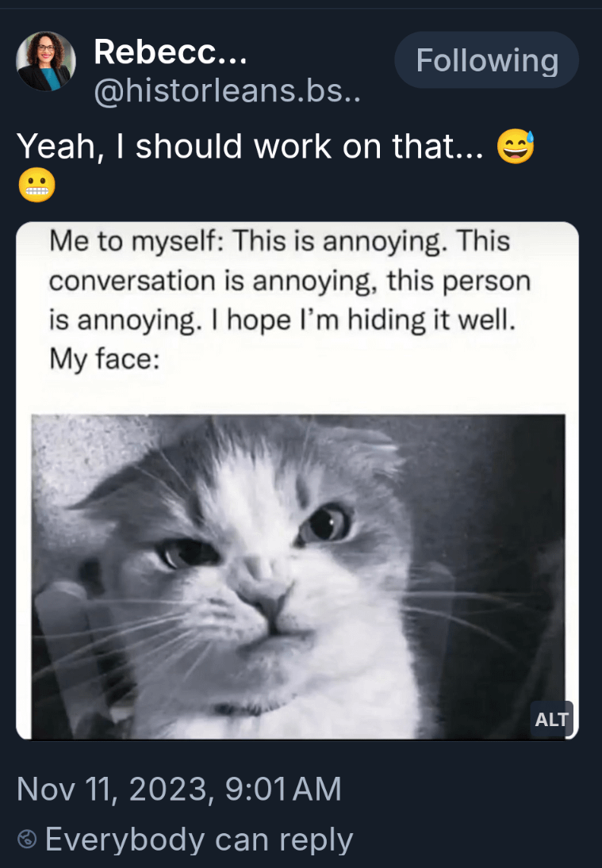Open the display name "Rebecc..."
Screen dimensions: 602x868
170,52
